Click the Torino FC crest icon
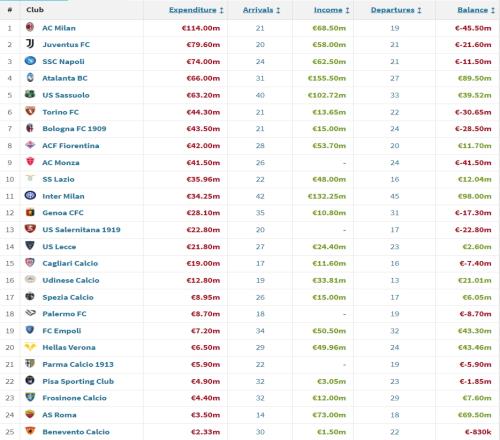The height and width of the screenshot is (440, 500). 30,111
